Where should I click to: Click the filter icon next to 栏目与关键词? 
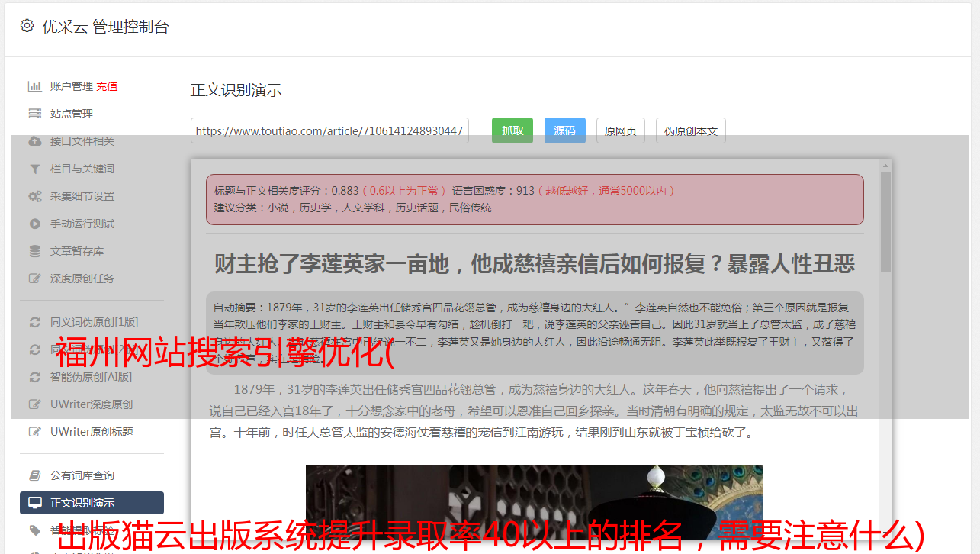coord(34,169)
